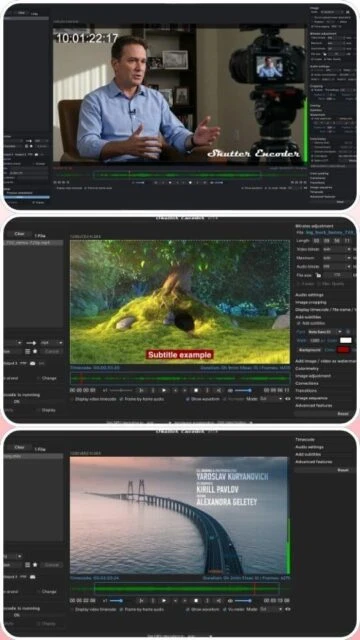The width and height of the screenshot is (360, 640).
Task: Click functions list icon in bridge video window
Action: click(28, 564)
